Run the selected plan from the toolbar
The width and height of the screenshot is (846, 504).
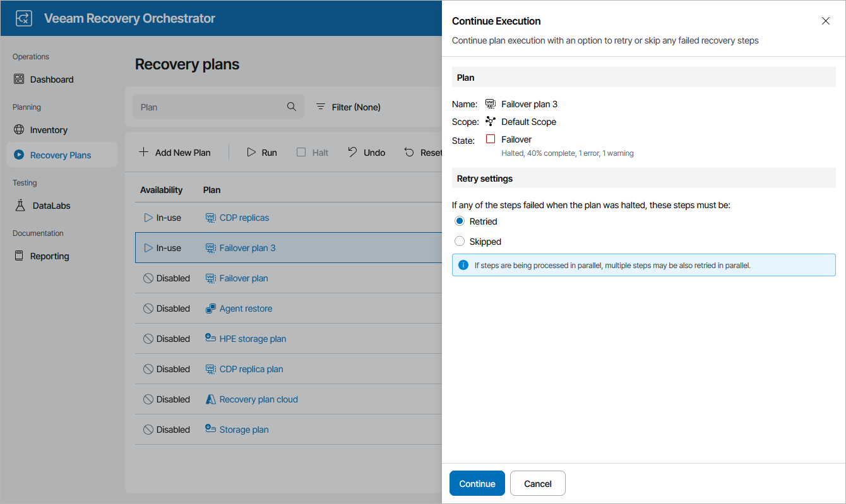261,152
